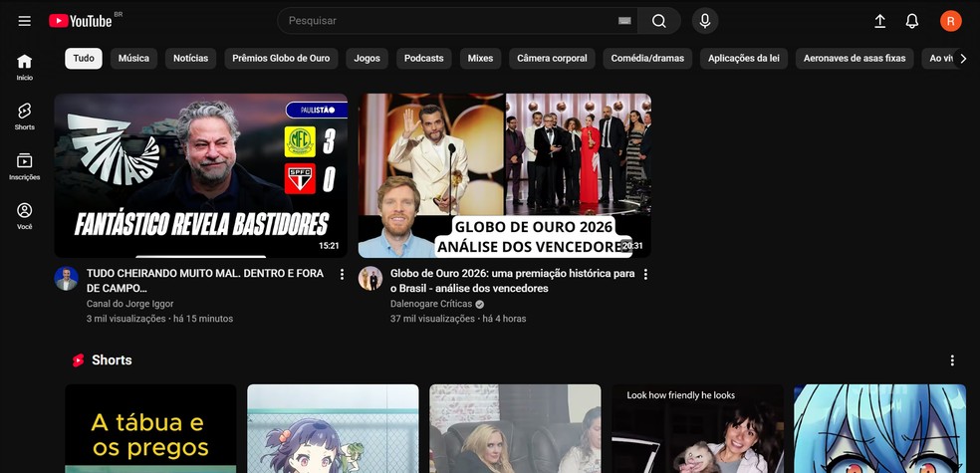The width and height of the screenshot is (980, 473).
Task: Select the Jogos filter chip
Action: pyautogui.click(x=367, y=58)
